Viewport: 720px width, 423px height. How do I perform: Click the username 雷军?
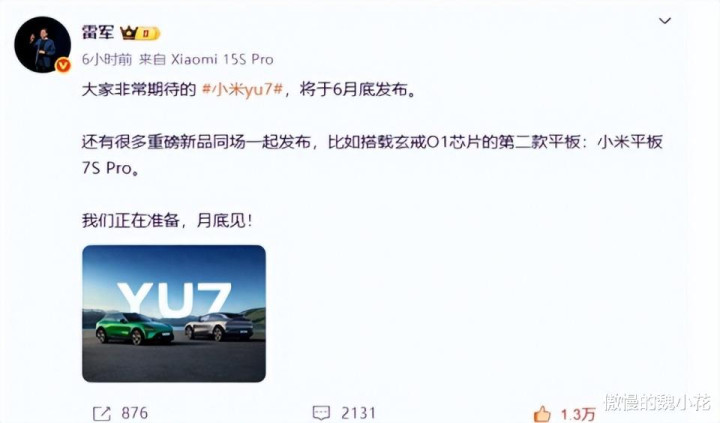pyautogui.click(x=98, y=32)
